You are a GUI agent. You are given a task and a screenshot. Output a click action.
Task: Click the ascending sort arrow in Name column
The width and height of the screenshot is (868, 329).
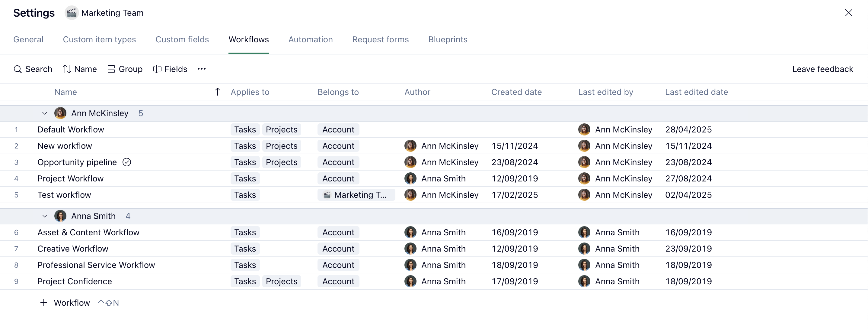[218, 92]
